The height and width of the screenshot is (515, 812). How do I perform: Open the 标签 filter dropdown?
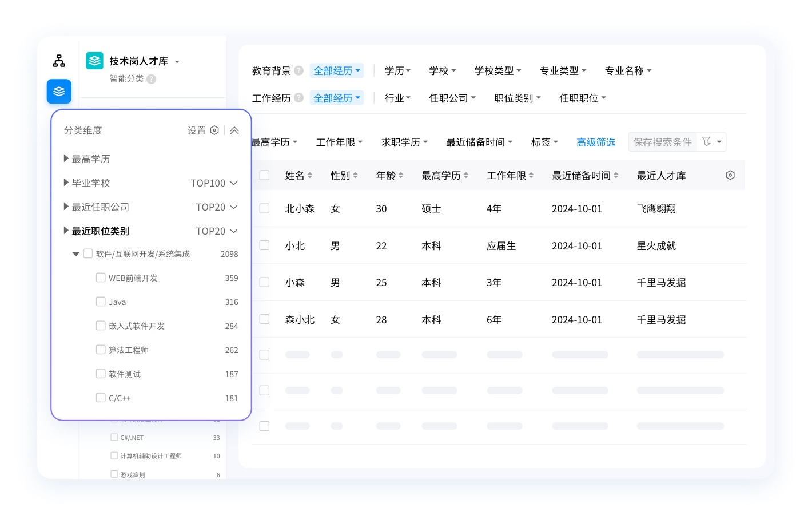point(544,142)
